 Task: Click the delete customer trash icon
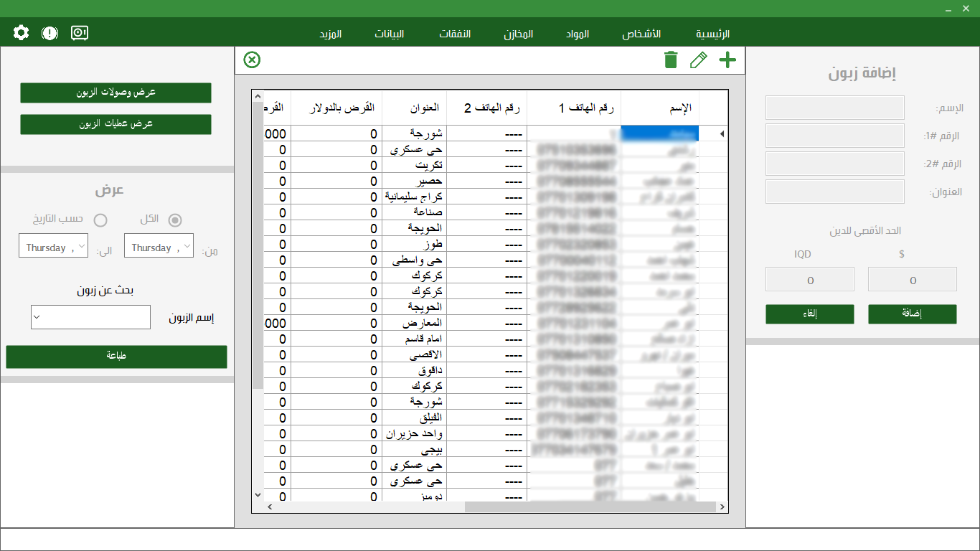point(671,60)
